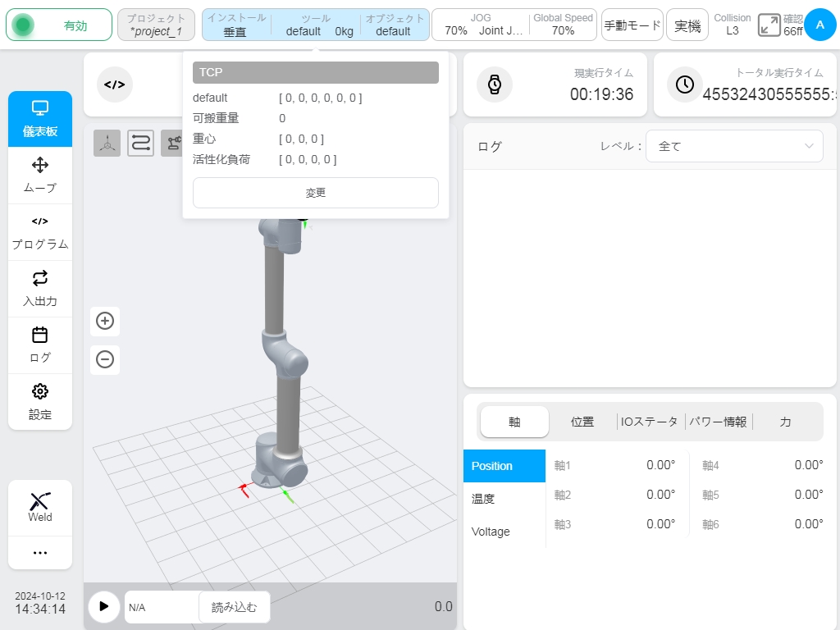Open the user avatar A menu
This screenshot has height=630, width=840.
pyautogui.click(x=819, y=25)
